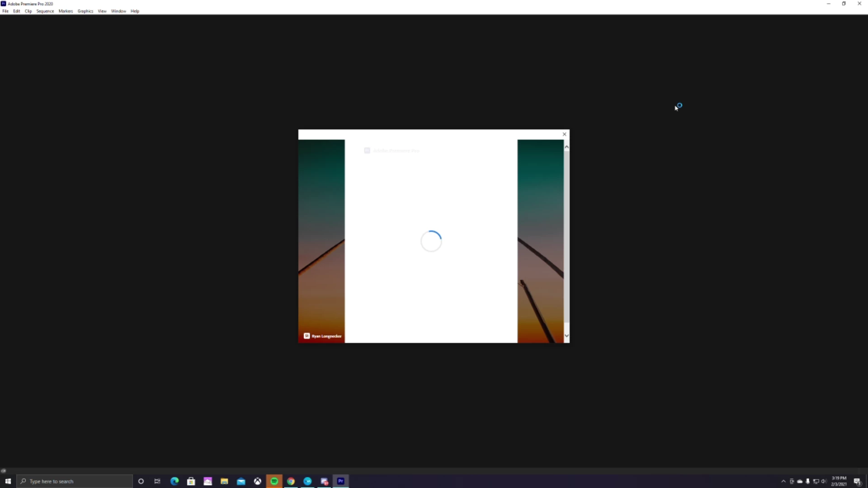Click the dialog scrollbar up arrow
The width and height of the screenshot is (868, 488).
[x=566, y=147]
